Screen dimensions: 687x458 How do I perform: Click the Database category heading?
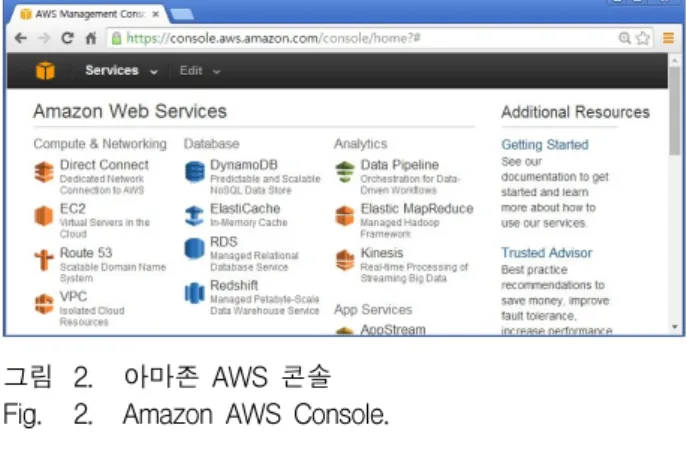click(x=211, y=144)
